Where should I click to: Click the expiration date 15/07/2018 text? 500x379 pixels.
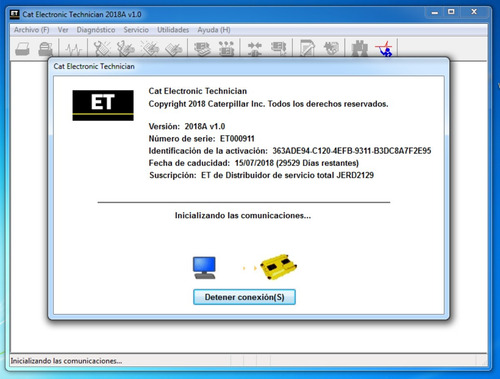click(x=254, y=163)
